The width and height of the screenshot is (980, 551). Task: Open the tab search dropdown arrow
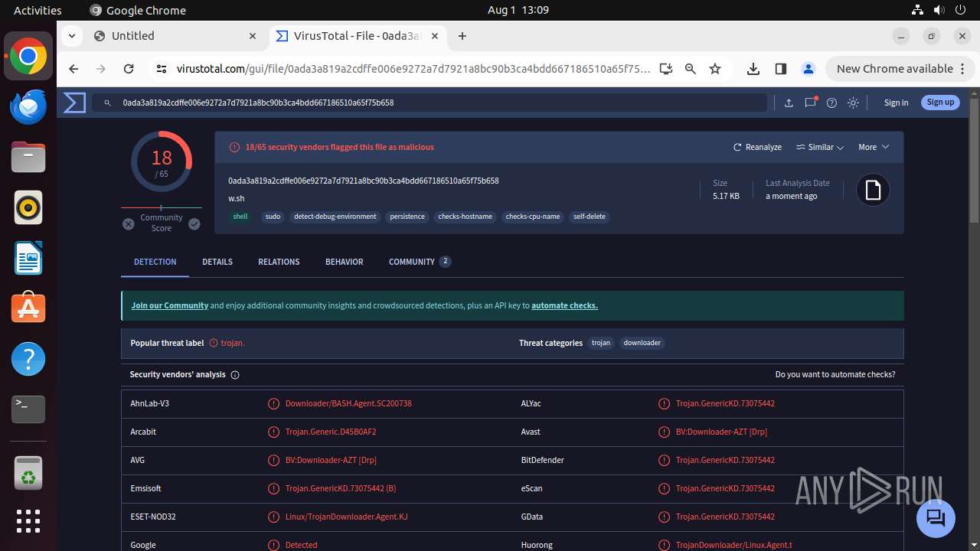71,36
